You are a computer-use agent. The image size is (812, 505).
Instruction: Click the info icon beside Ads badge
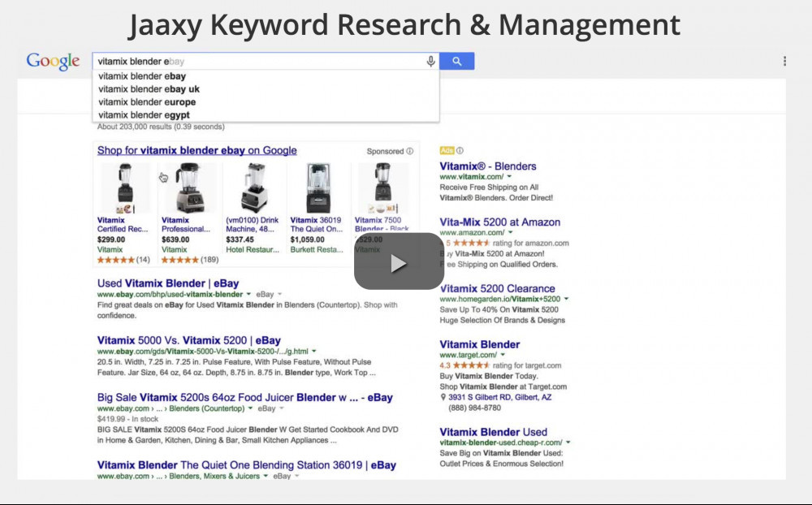tap(460, 151)
